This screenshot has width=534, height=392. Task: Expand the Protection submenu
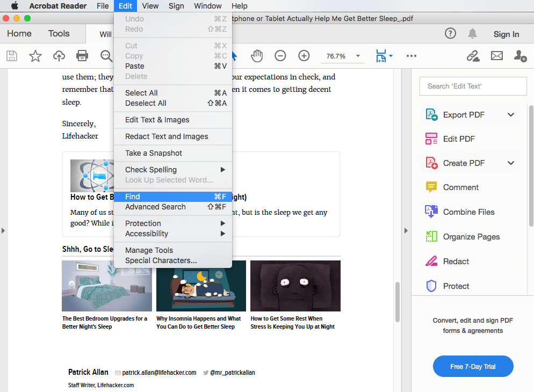tap(223, 223)
